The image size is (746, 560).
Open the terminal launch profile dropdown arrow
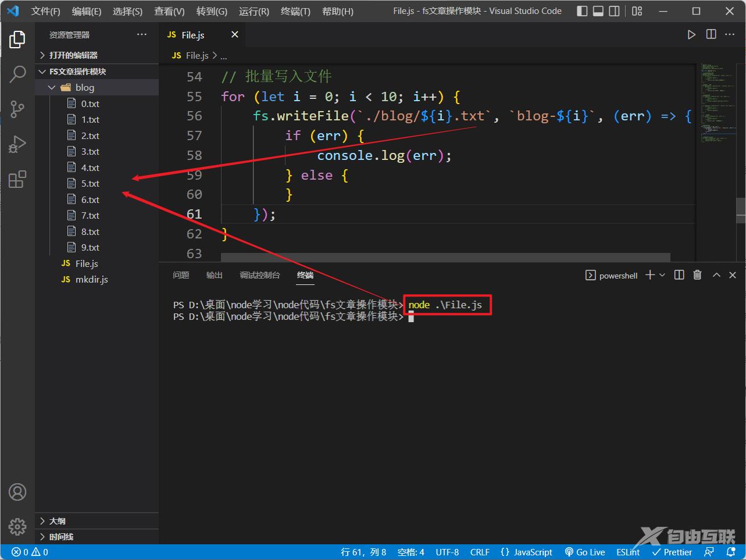pos(662,275)
